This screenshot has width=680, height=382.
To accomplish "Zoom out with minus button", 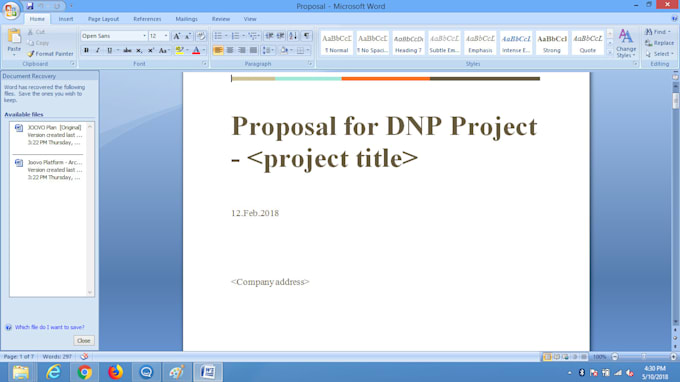I will click(615, 357).
